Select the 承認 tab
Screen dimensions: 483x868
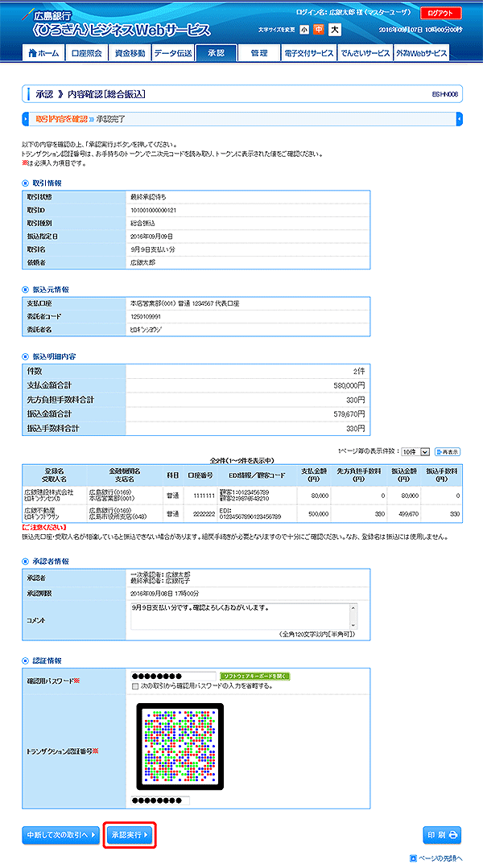pos(216,53)
